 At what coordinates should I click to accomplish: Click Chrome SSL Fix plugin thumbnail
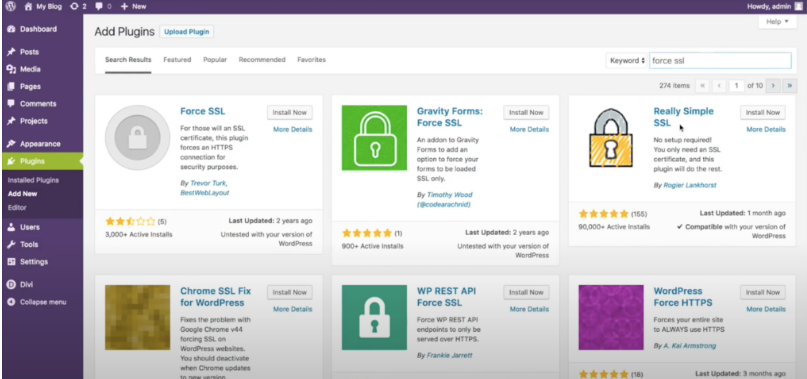click(x=137, y=318)
